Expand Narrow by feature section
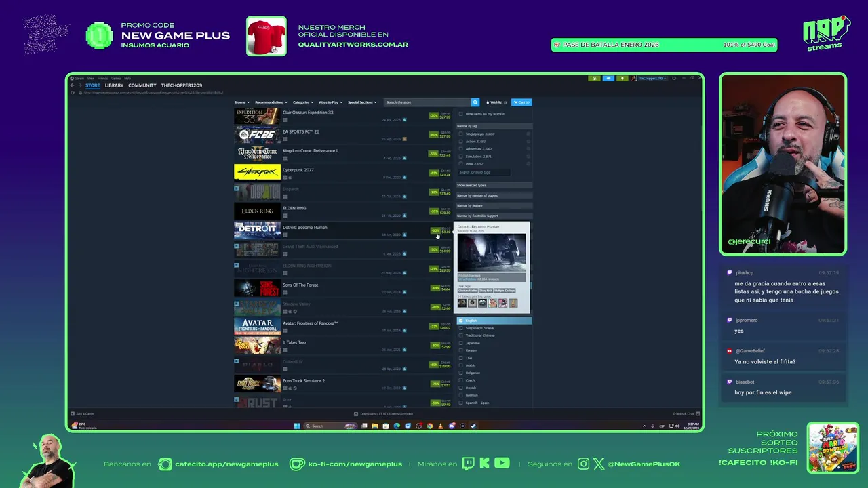 494,205
